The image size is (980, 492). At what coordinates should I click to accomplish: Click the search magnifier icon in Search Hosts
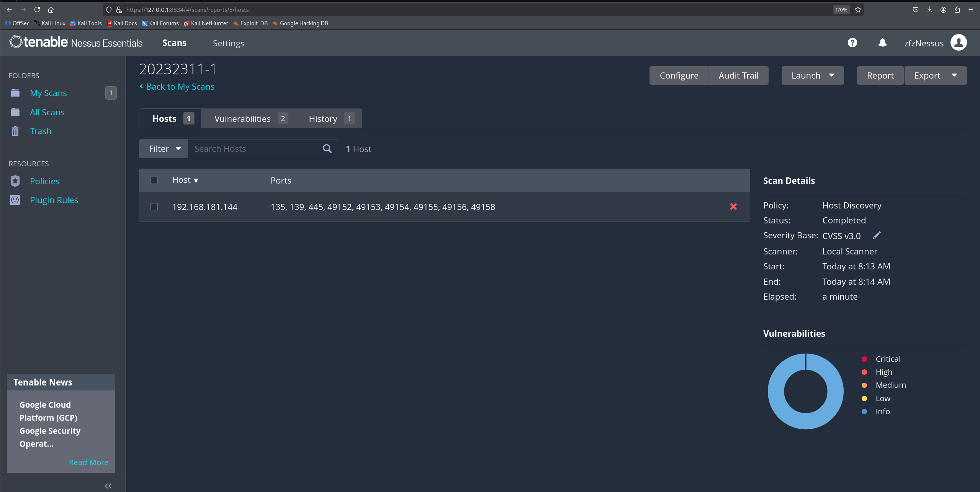[x=327, y=149]
